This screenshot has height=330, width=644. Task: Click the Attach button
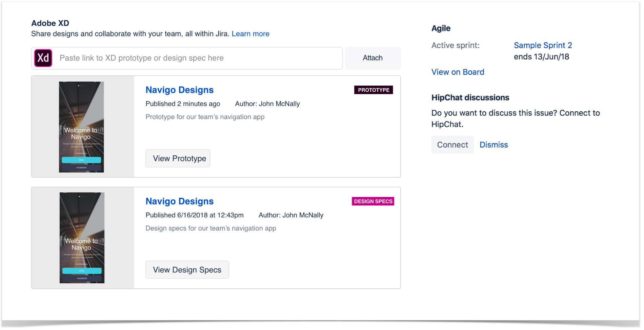(x=373, y=58)
